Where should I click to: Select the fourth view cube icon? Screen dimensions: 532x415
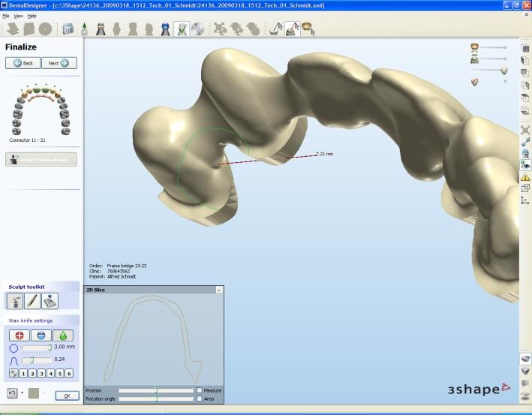pos(525,85)
